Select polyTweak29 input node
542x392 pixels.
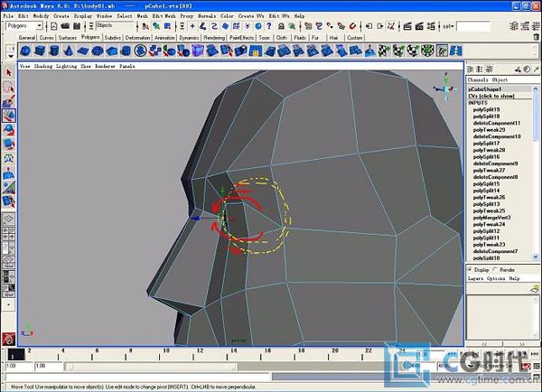pyautogui.click(x=489, y=130)
